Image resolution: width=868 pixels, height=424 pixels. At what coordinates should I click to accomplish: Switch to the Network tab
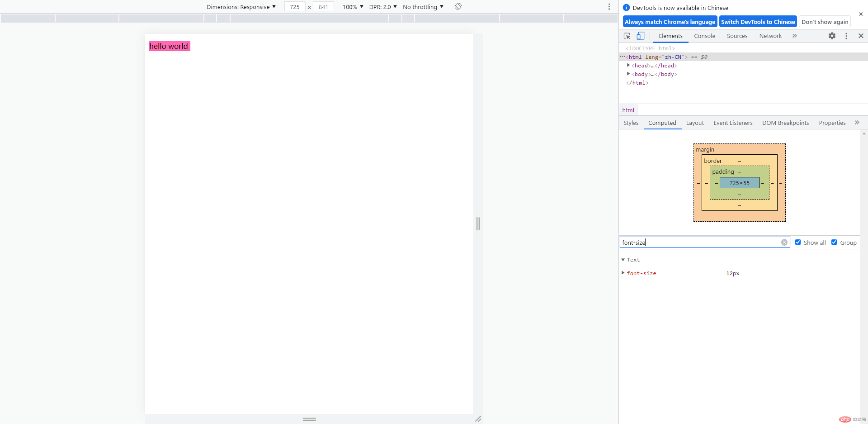pos(770,36)
